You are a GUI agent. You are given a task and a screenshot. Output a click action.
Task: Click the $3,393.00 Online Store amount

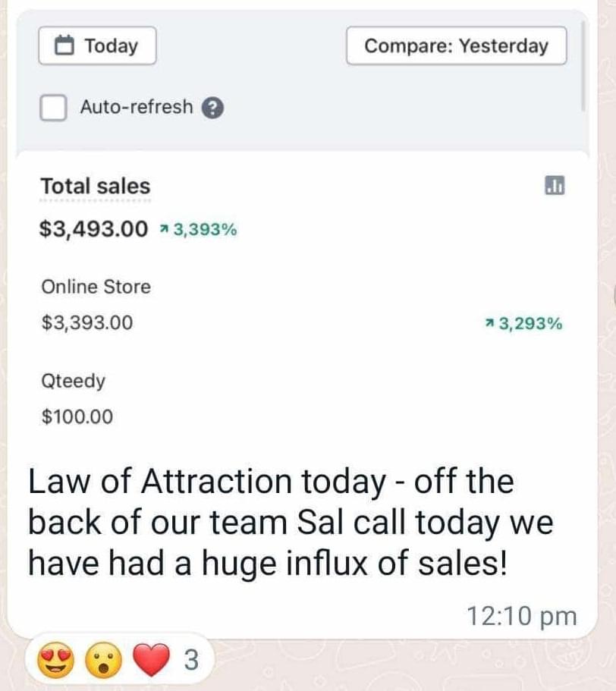[86, 322]
